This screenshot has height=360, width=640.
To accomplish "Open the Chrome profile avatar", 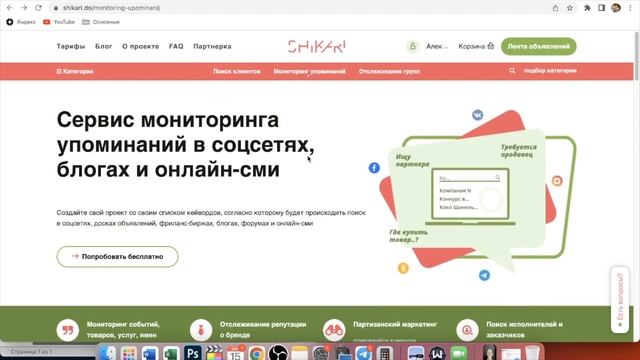I will (616, 8).
